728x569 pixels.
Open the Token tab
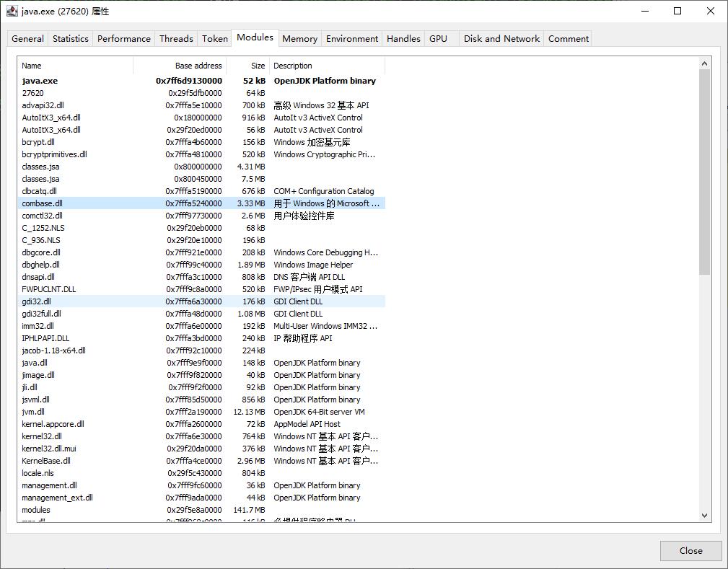215,38
